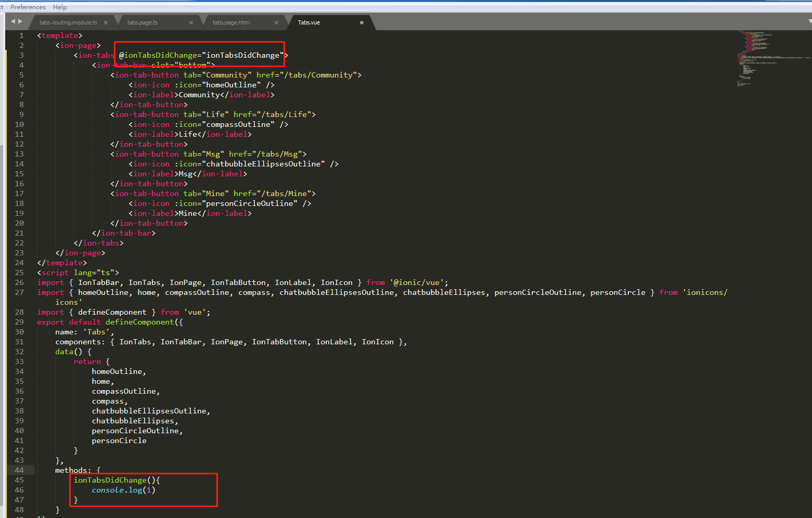This screenshot has height=518, width=812.
Task: Jump using the code minimap
Action: [x=772, y=57]
